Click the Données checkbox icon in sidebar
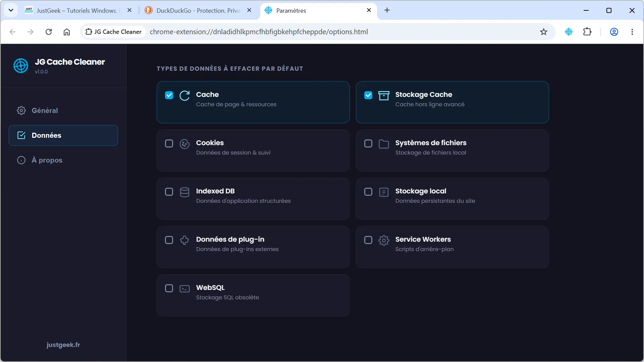644x362 pixels. [21, 135]
